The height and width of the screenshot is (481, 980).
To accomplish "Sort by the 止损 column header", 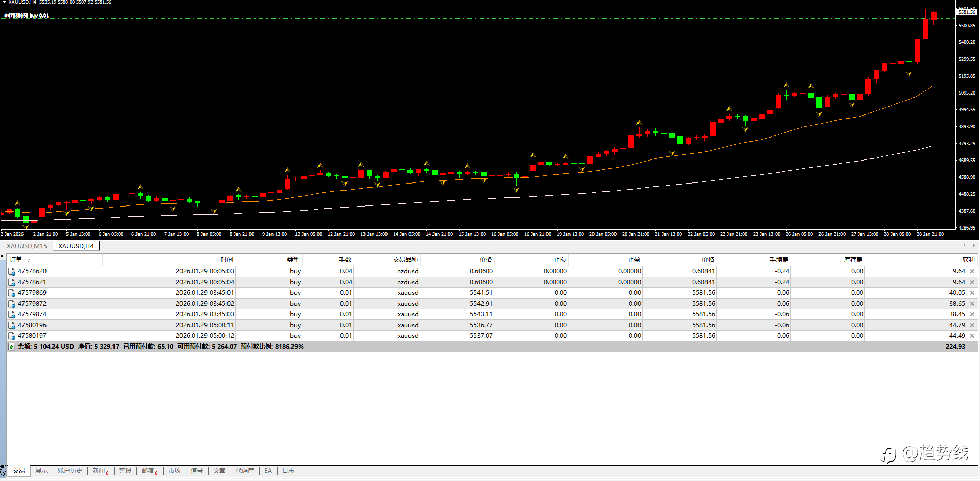I will point(531,260).
